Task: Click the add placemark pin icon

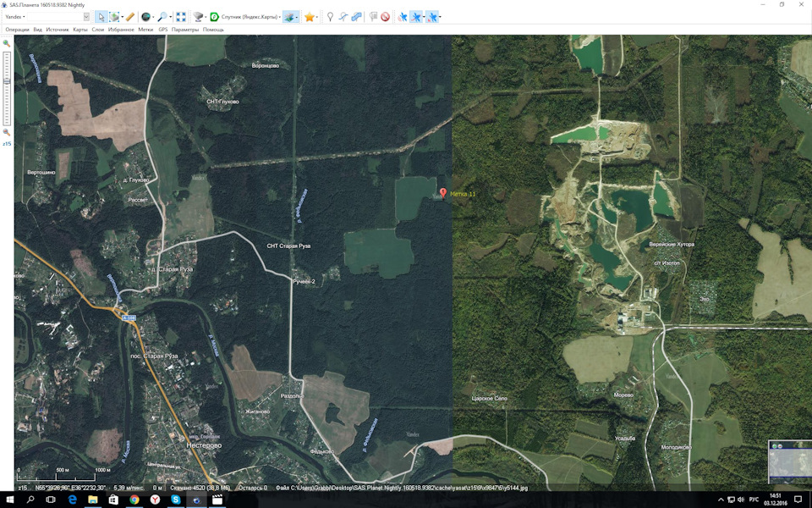Action: [330, 17]
